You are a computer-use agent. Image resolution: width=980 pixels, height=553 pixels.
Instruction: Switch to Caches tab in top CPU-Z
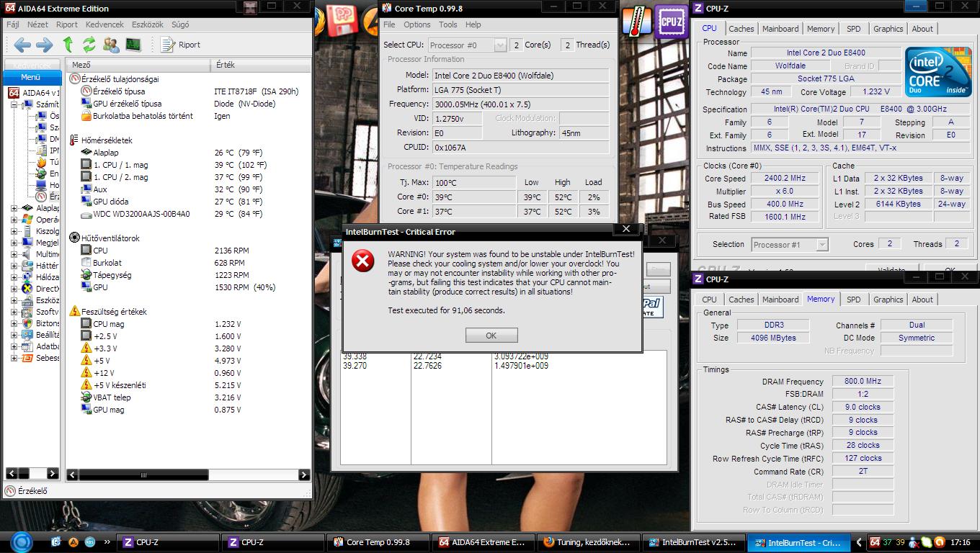tap(741, 29)
